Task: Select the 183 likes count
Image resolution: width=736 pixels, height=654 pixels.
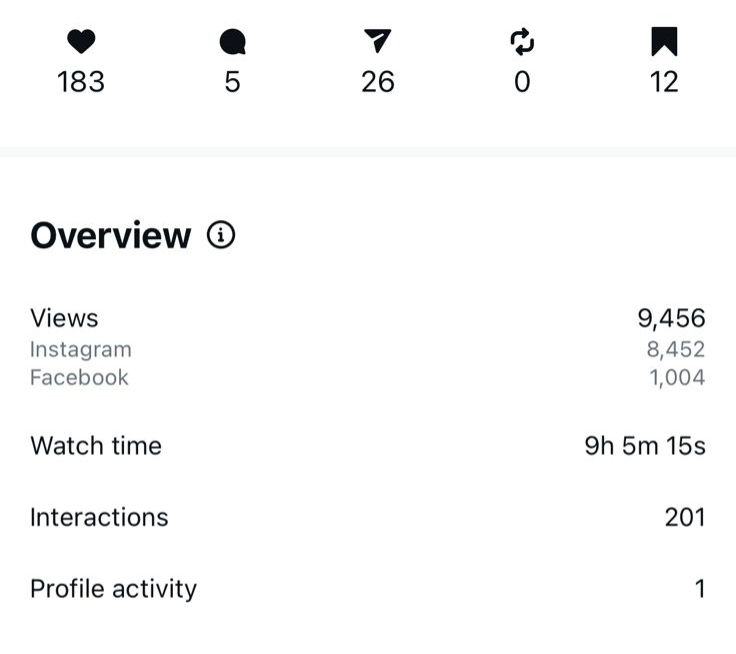Action: pyautogui.click(x=81, y=82)
